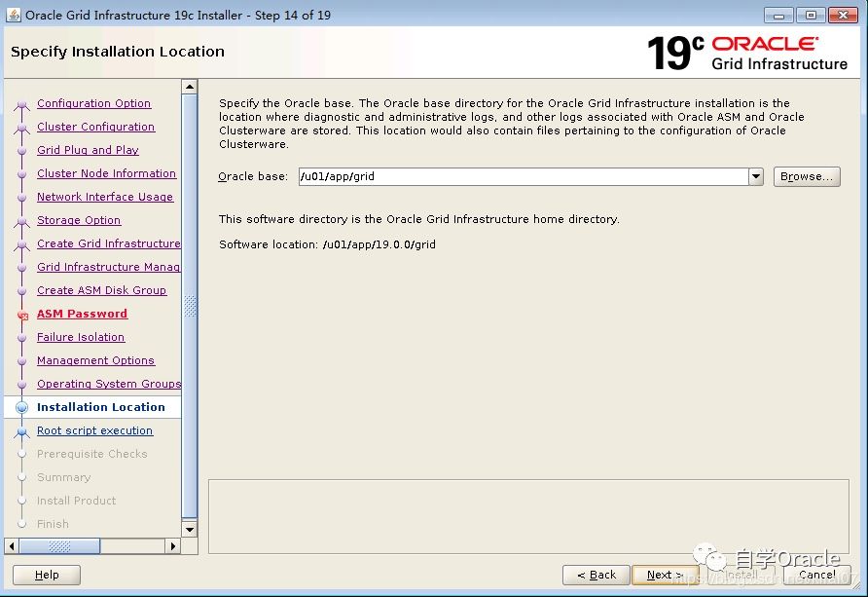
Task: Click the Installation Location current step bullet
Action: [x=21, y=408]
